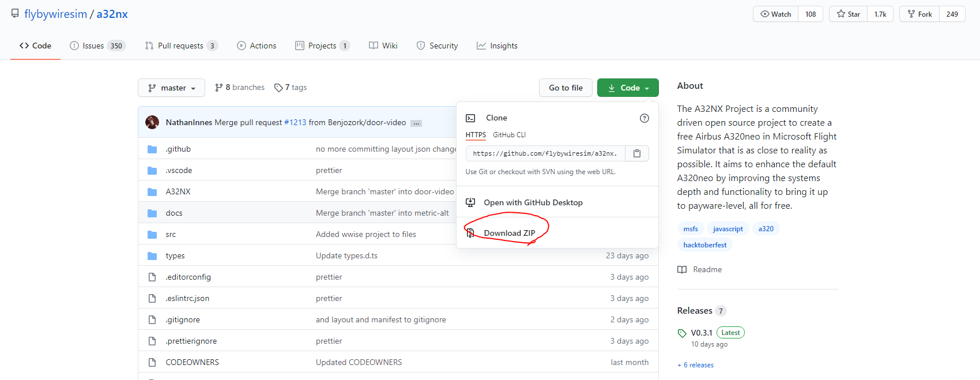This screenshot has width=980, height=380.
Task: Open the Actions tab
Action: click(257, 46)
